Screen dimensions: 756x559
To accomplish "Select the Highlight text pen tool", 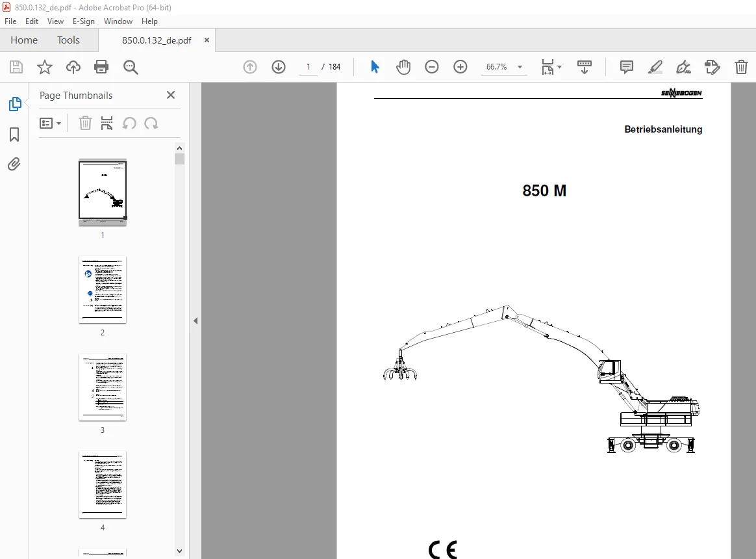I will click(x=655, y=67).
